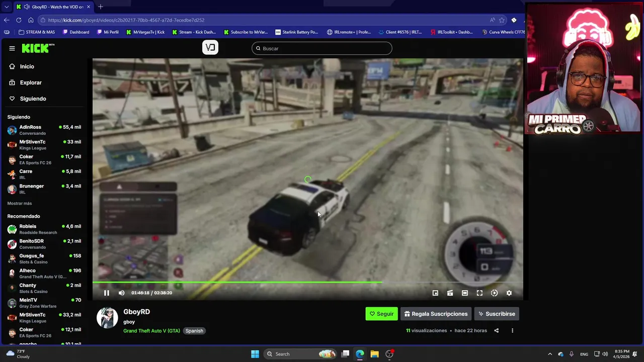Click Alheco avatar icon

pyautogui.click(x=12, y=274)
